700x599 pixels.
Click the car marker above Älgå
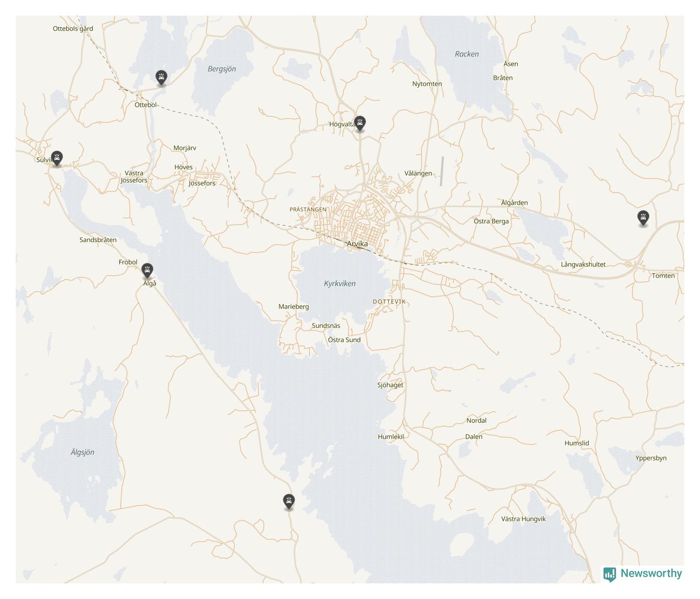[147, 270]
